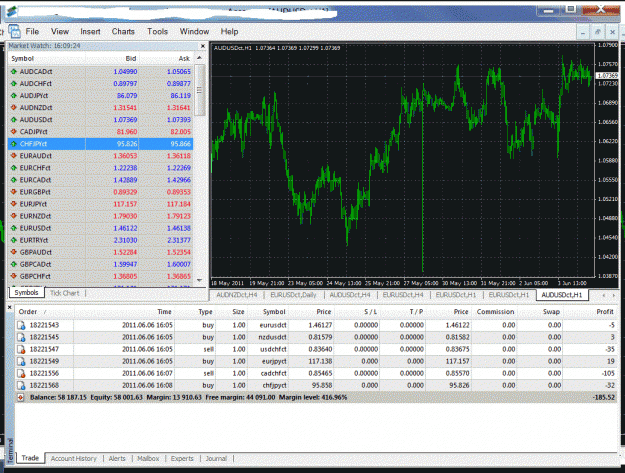Screen dimensions: 625x473
Task: Open the EURUSDct,Daily chart tab
Action: coord(293,295)
